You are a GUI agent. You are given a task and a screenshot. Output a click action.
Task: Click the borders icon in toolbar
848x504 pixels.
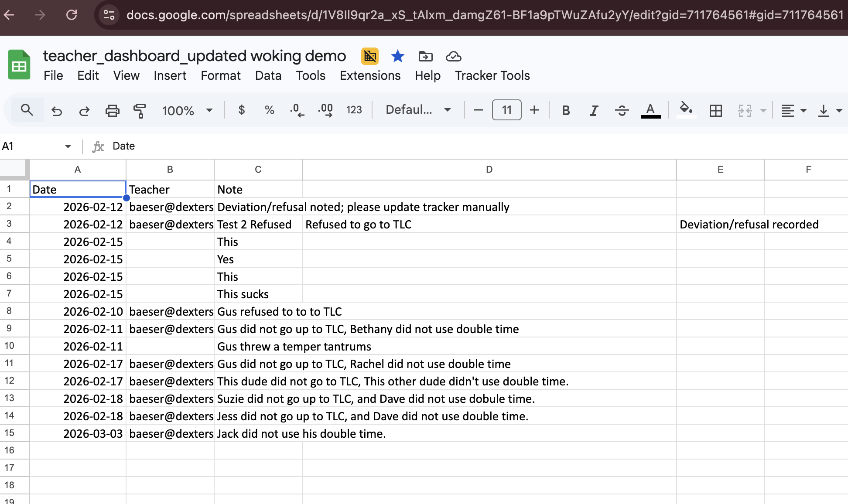[715, 111]
